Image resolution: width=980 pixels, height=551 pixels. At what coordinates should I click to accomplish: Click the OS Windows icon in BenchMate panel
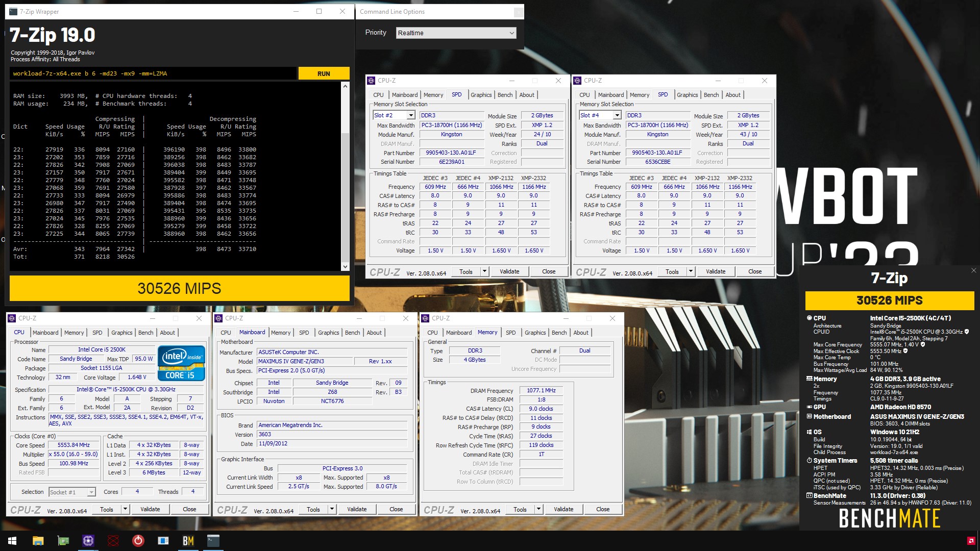pos(809,432)
